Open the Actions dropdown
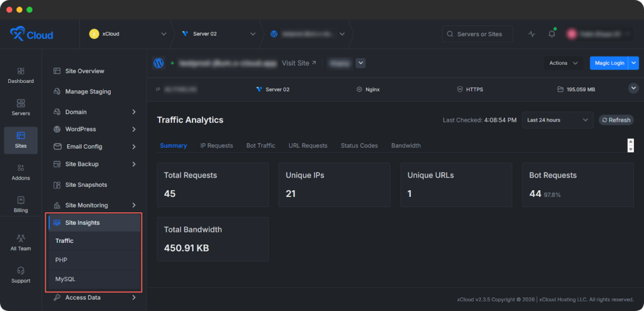The width and height of the screenshot is (644, 311). [563, 63]
